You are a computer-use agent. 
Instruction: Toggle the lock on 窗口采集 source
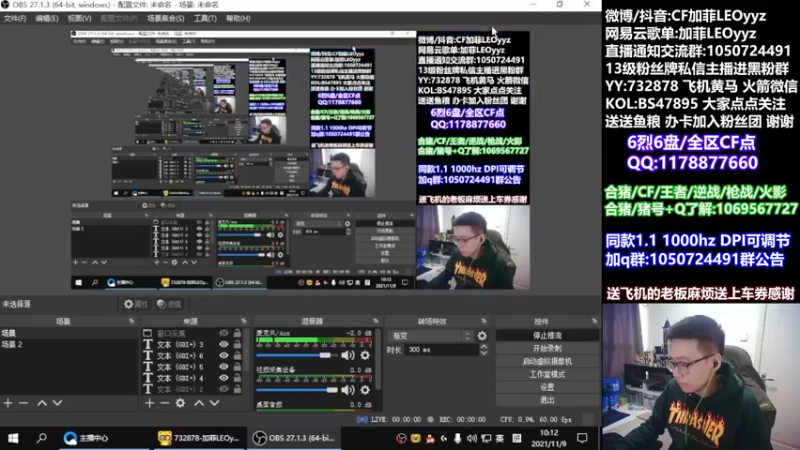[x=237, y=333]
